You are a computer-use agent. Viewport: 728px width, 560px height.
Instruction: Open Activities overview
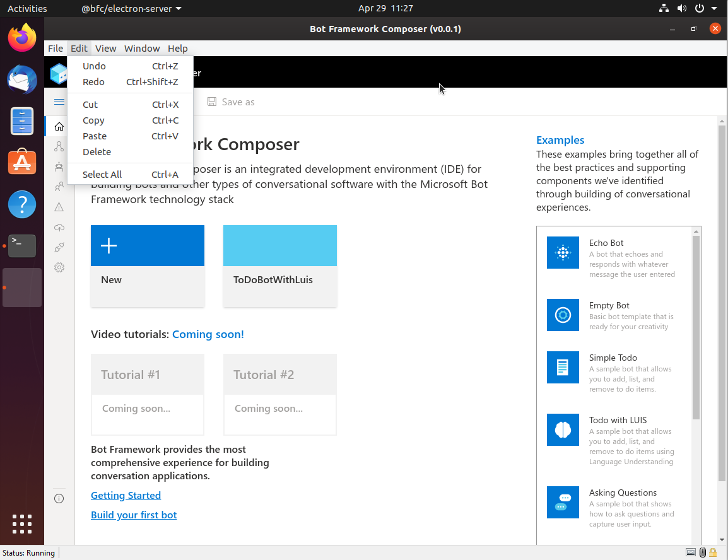click(27, 8)
